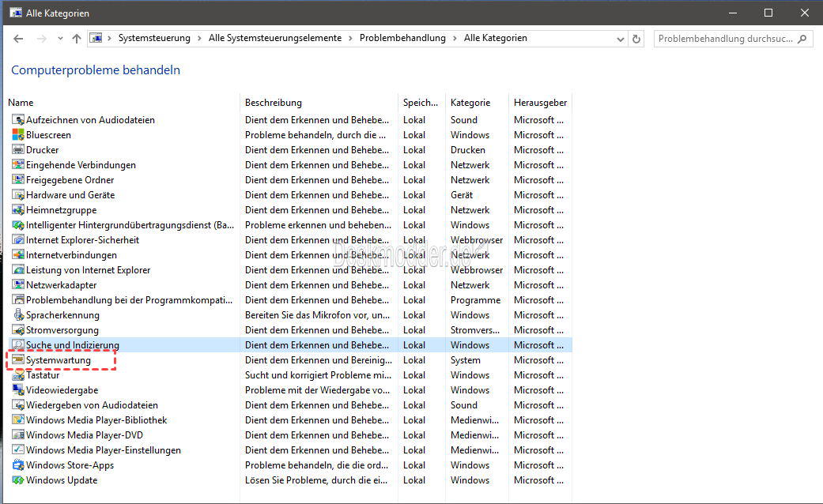The height and width of the screenshot is (504, 823).
Task: Select the Tastatur keyboard icon
Action: coord(18,375)
